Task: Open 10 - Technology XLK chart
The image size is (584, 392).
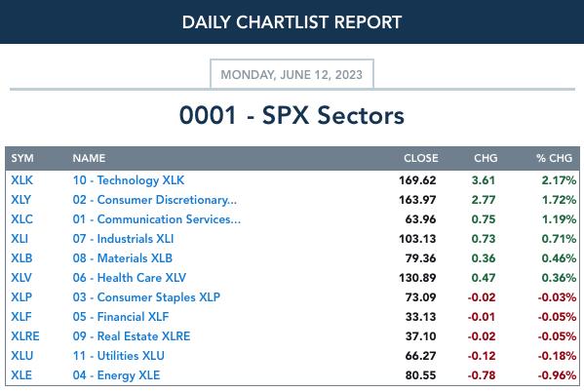Action: [129, 180]
